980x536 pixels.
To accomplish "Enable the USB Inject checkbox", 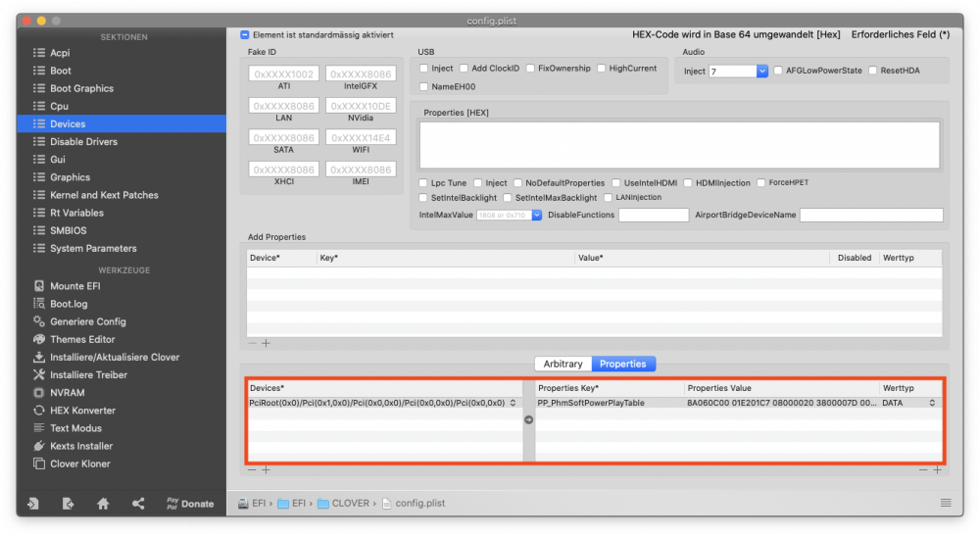I will point(424,68).
